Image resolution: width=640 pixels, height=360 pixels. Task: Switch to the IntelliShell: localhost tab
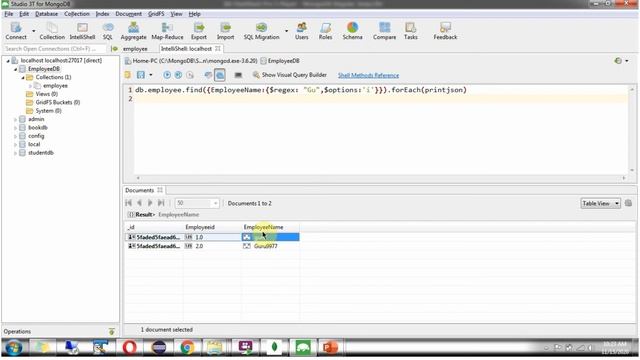190,49
